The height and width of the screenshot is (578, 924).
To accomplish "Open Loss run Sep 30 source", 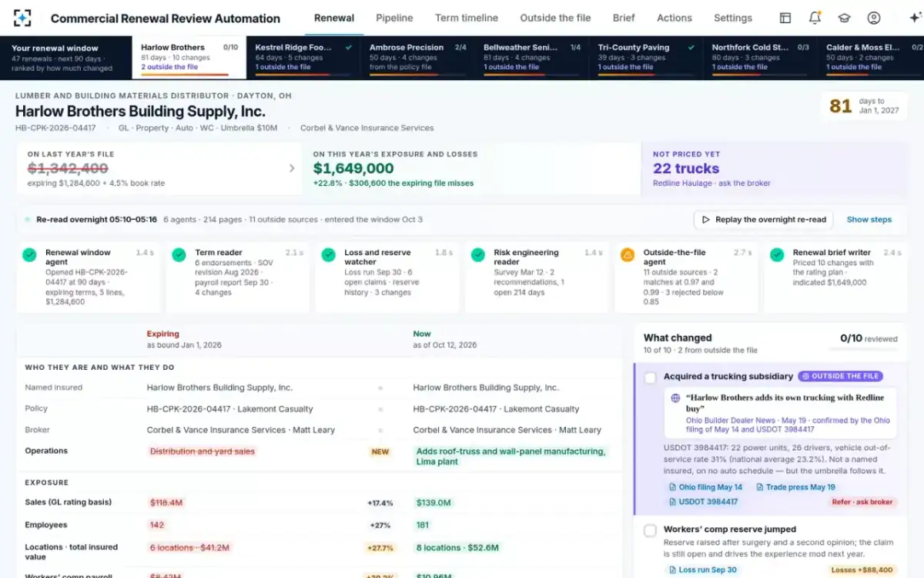I will [x=701, y=570].
